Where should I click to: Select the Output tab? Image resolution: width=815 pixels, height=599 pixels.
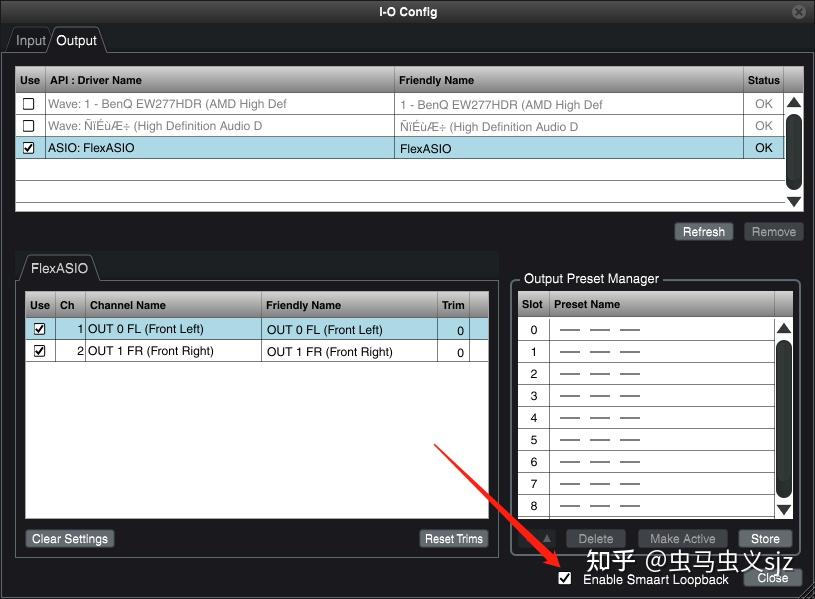(76, 41)
